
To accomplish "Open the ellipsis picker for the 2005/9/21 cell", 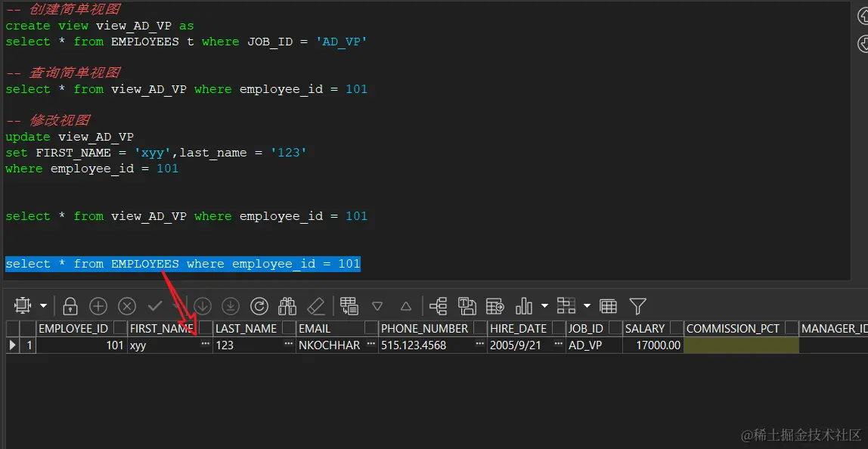I will (x=558, y=345).
